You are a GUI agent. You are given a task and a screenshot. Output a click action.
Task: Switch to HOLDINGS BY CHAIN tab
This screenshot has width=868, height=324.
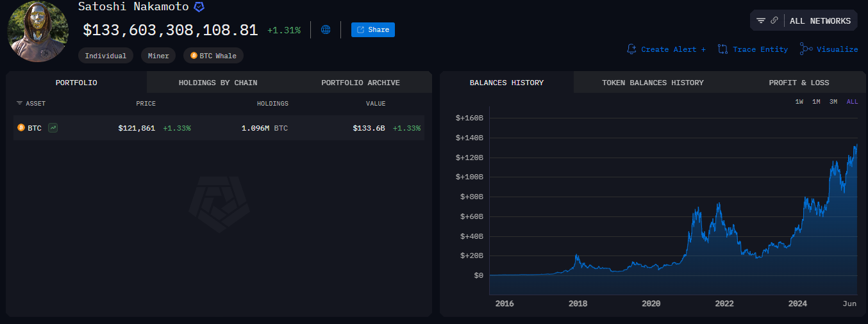point(218,83)
